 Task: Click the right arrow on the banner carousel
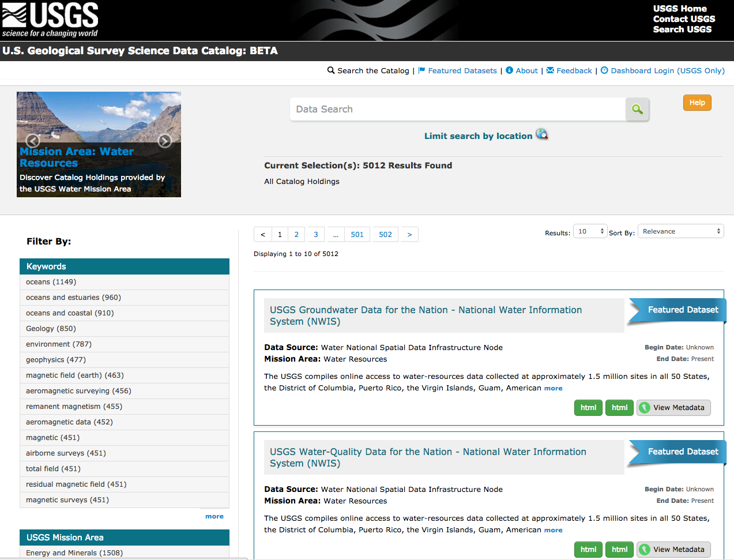[165, 140]
